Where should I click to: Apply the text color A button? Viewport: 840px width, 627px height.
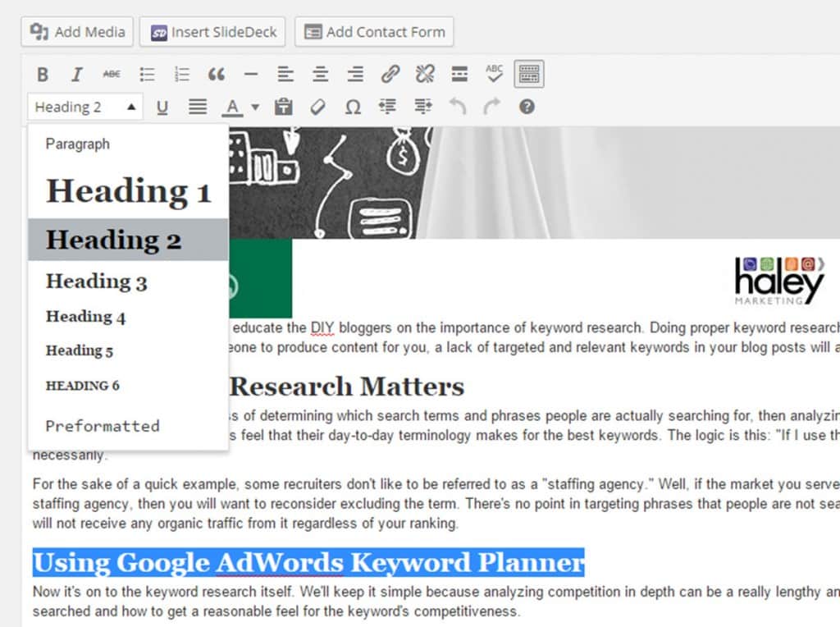[x=232, y=108]
